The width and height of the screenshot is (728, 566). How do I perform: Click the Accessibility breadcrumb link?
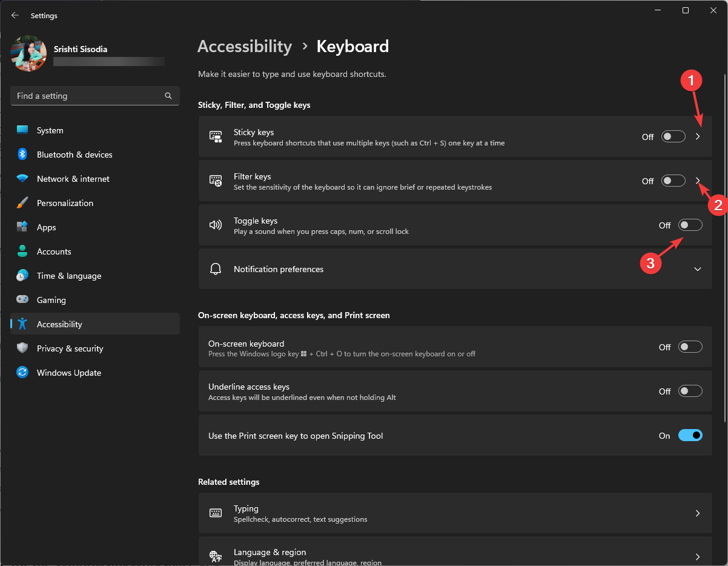[245, 47]
